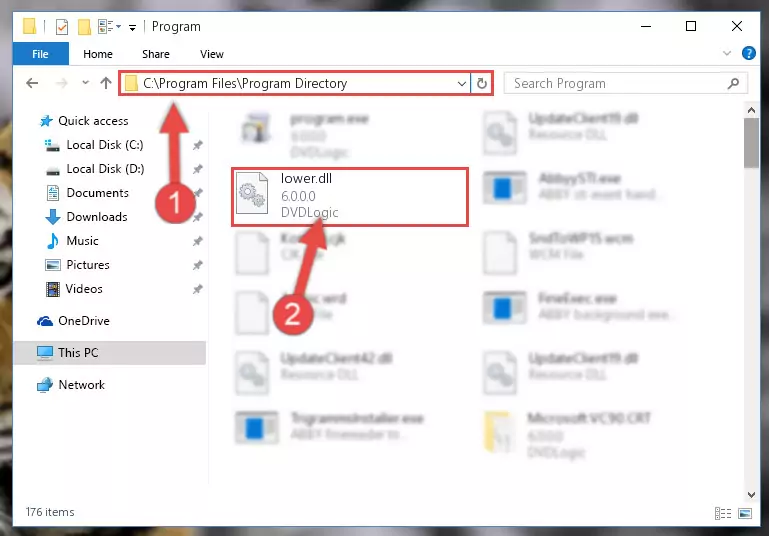Click the Search Program field
Viewport: 769px width, 536px height.
click(625, 83)
